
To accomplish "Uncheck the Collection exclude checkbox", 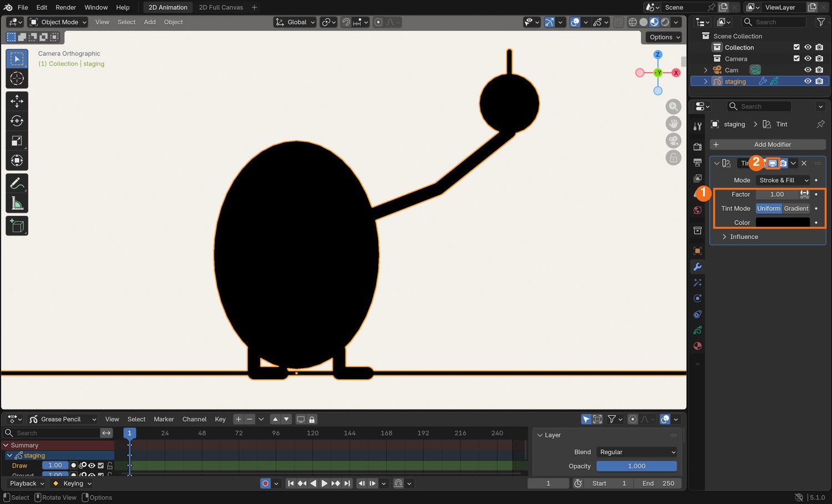I will (x=797, y=47).
